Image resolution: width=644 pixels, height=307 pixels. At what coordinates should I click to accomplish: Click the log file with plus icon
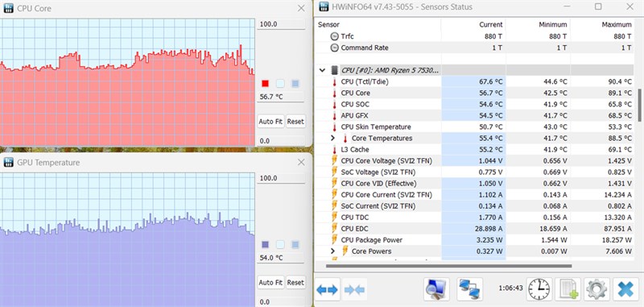click(568, 289)
